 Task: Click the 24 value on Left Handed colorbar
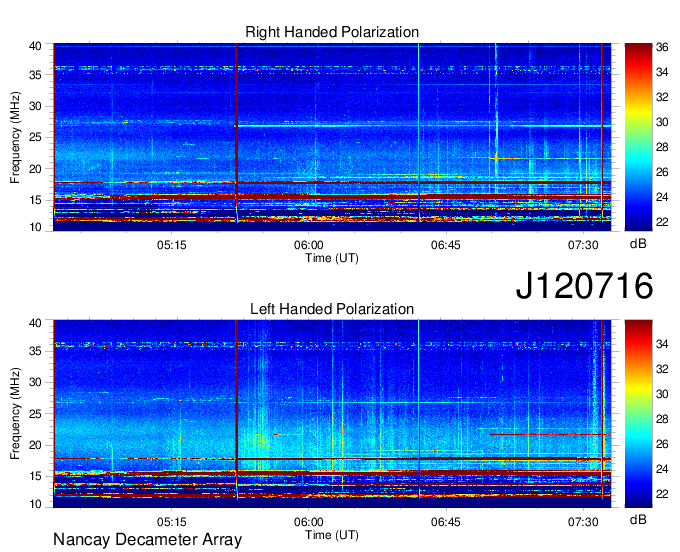(662, 469)
